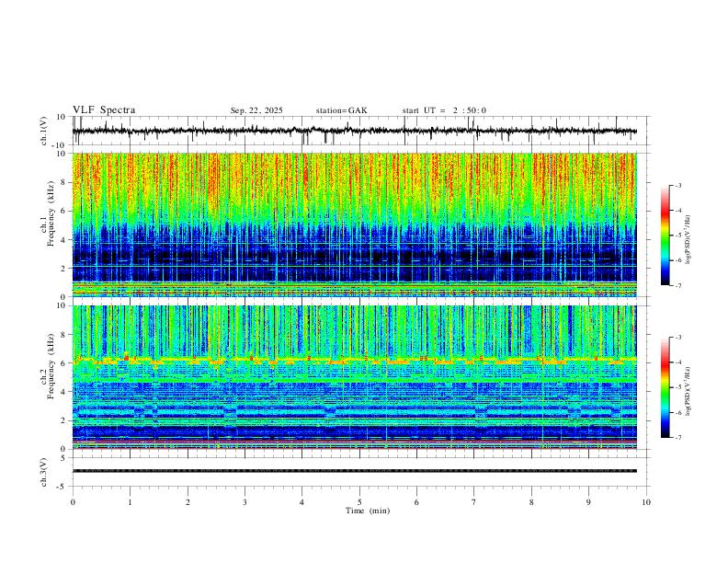Click the 'station=GAK' label
Viewport: 728px width, 563px height.
coord(341,110)
